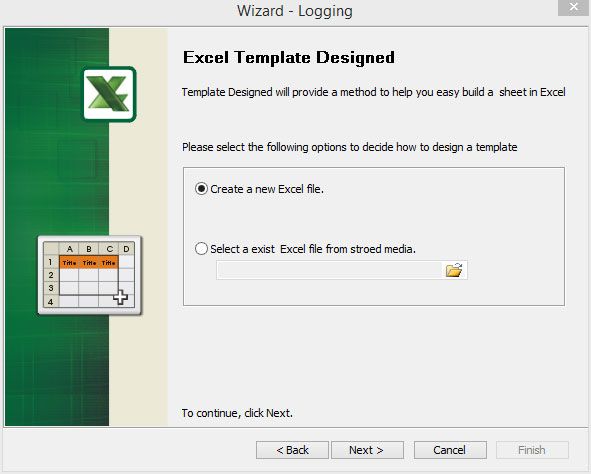Go to the previous step with Back
Viewport: 591px width, 474px height.
pyautogui.click(x=292, y=450)
